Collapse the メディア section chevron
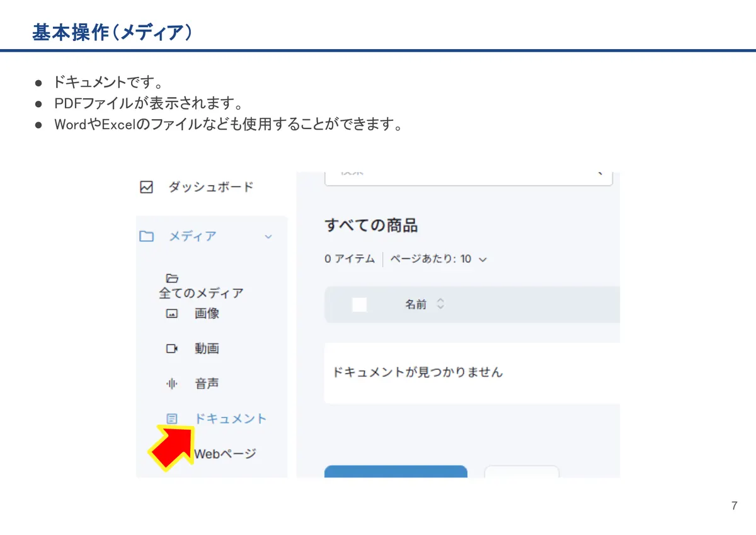 point(268,237)
